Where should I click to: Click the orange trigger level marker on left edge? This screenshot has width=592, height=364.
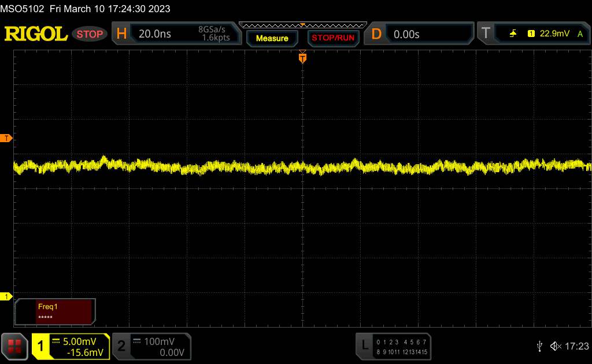tap(6, 138)
